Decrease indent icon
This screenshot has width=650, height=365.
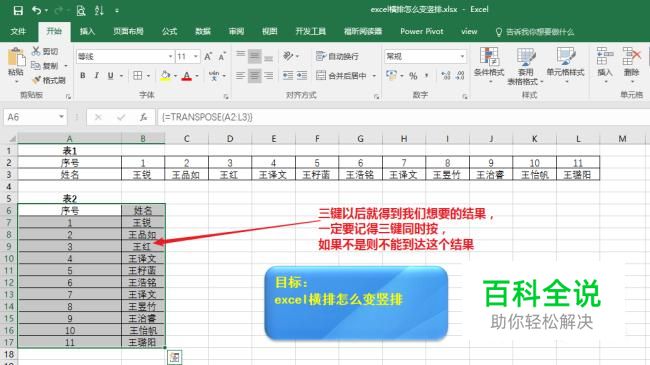coord(288,75)
